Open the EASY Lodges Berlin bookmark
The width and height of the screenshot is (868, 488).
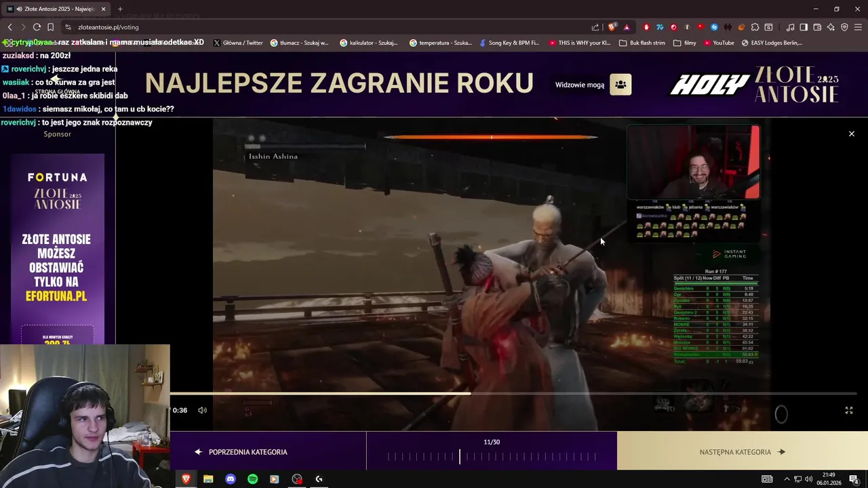(772, 43)
